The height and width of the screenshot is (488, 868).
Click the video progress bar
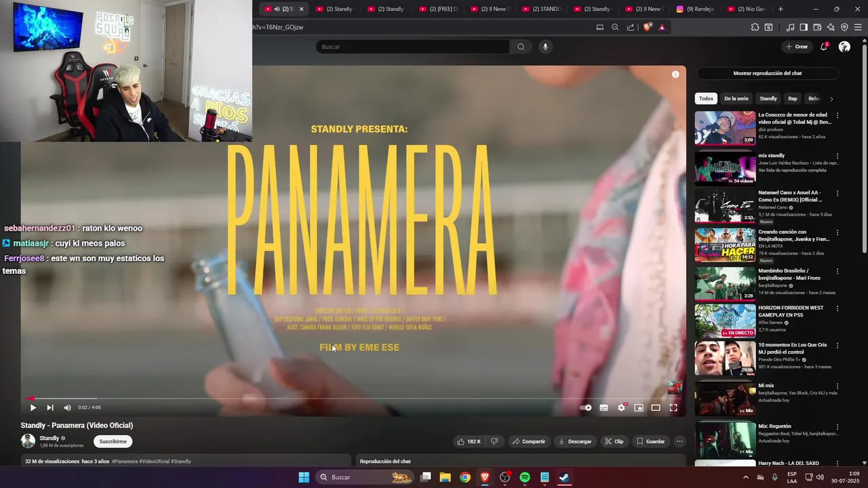click(353, 399)
